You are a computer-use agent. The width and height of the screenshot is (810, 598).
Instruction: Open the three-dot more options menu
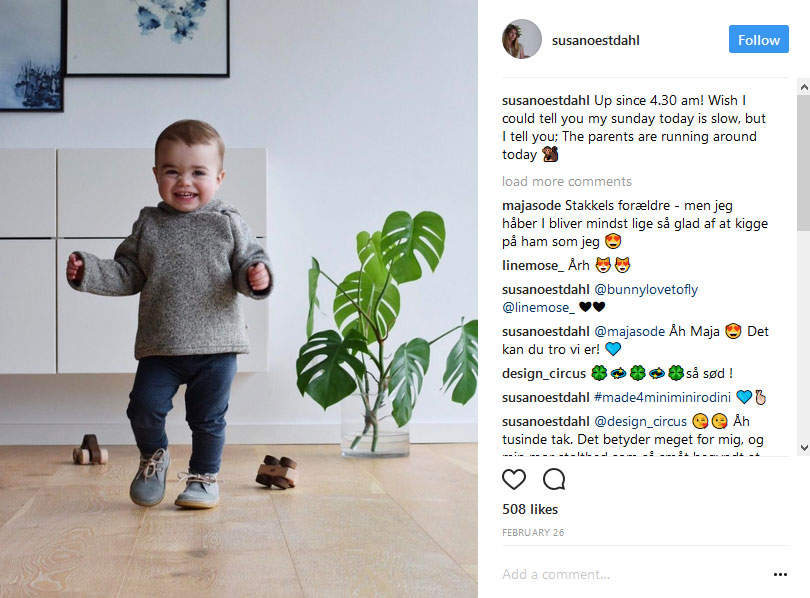coord(780,574)
